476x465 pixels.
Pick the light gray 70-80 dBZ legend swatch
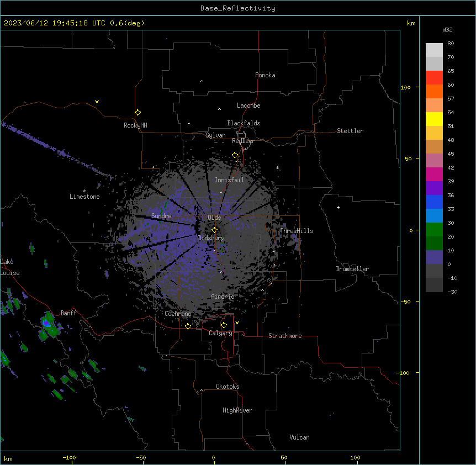click(x=434, y=50)
